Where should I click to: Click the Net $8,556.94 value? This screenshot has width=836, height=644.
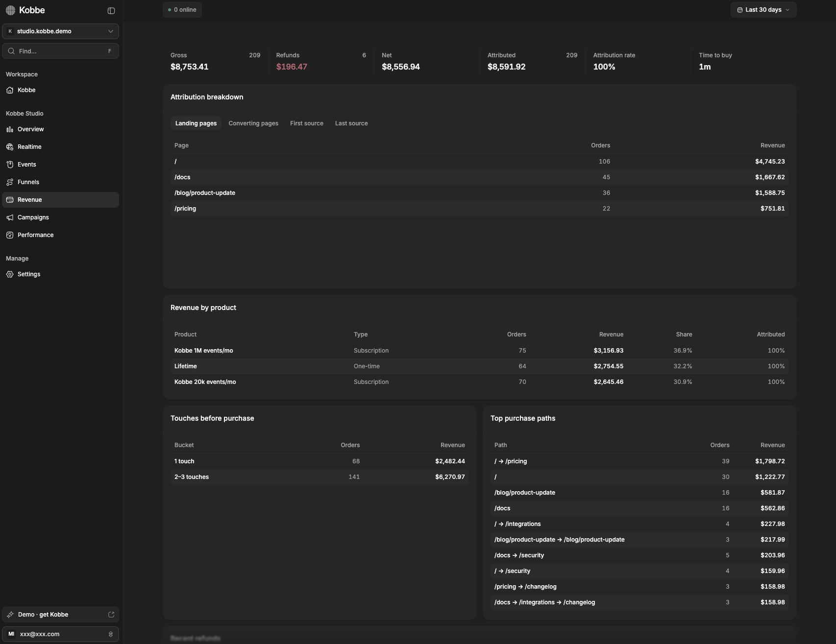(x=401, y=67)
